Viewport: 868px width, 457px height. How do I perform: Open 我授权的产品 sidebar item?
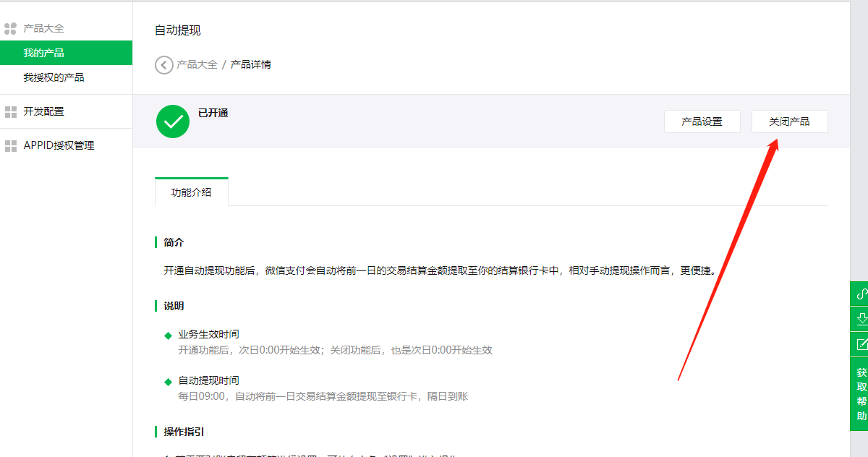(x=54, y=77)
